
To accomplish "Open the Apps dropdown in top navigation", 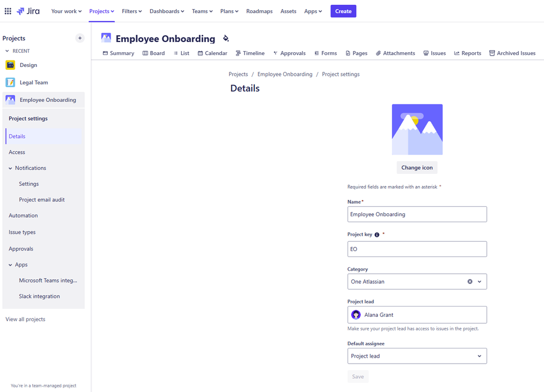I will pos(313,11).
